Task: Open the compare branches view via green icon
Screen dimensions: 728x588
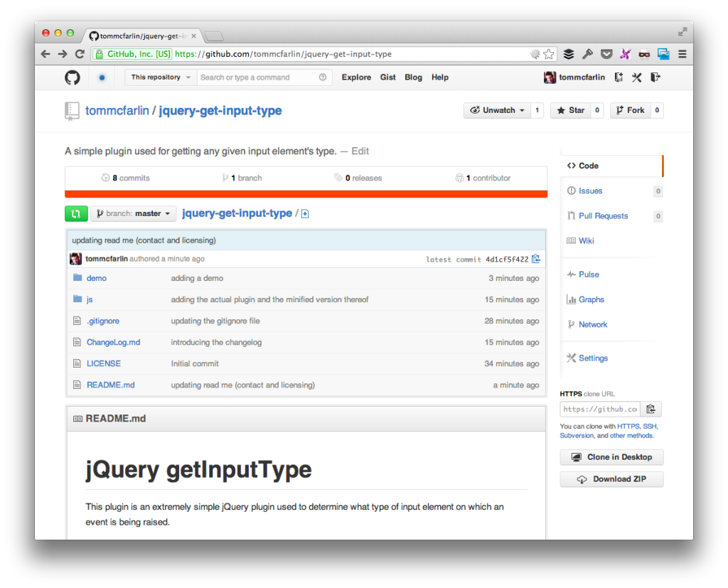Action: pos(76,213)
